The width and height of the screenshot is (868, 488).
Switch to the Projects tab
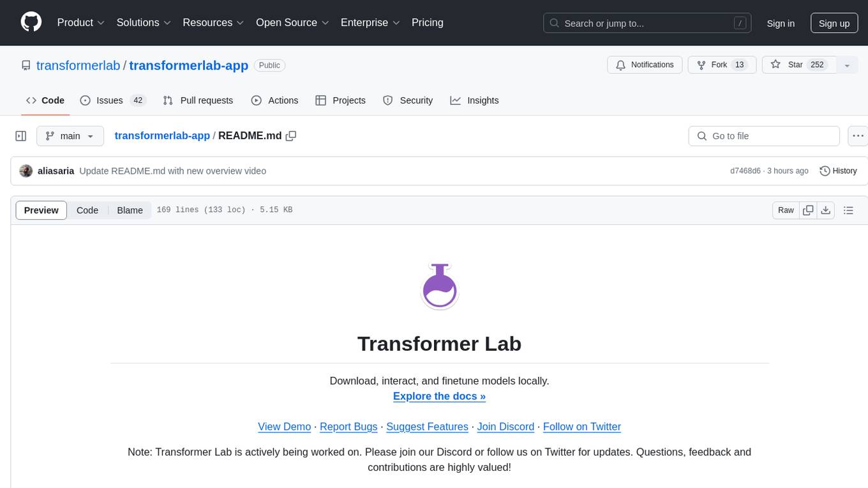(340, 100)
